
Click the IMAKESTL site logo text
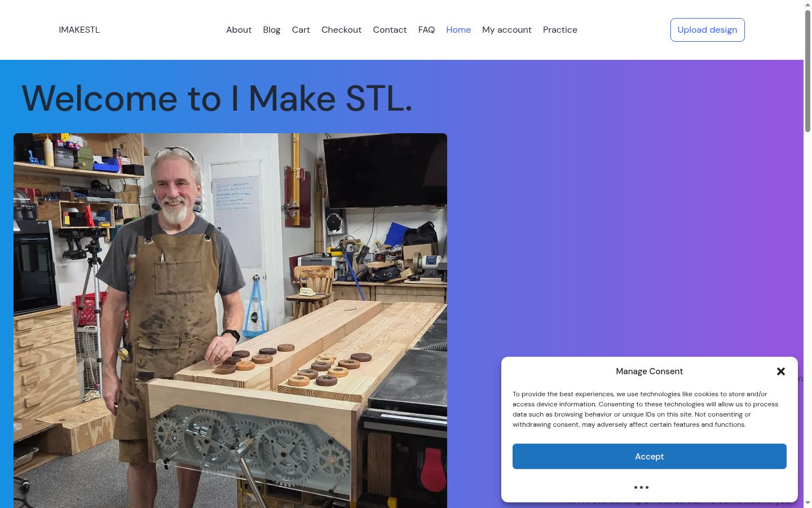79,30
